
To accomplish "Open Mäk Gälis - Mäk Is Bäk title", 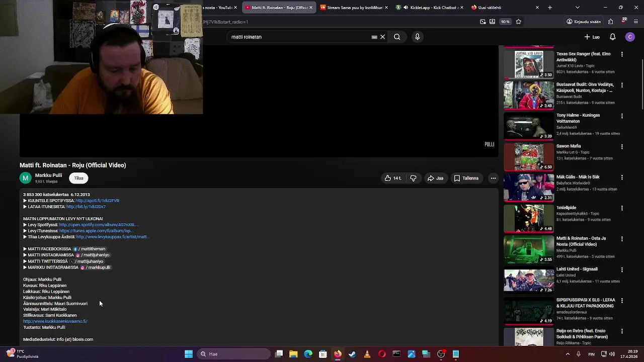I will (578, 177).
